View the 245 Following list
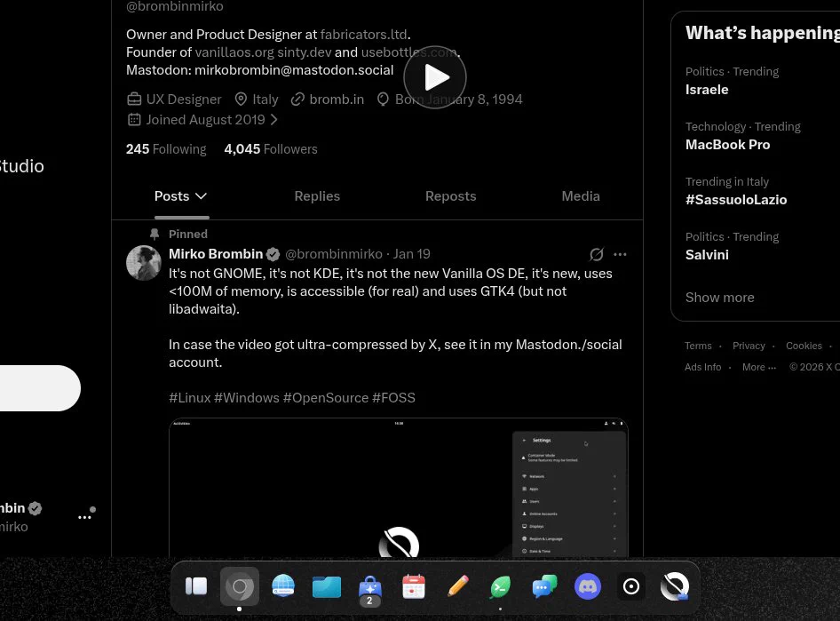840x621 pixels. pos(166,149)
